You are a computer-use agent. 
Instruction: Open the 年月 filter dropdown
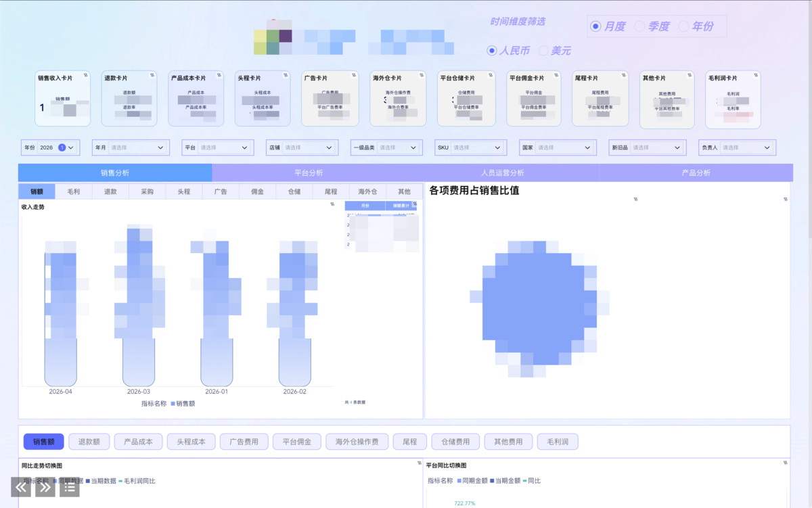pos(131,147)
